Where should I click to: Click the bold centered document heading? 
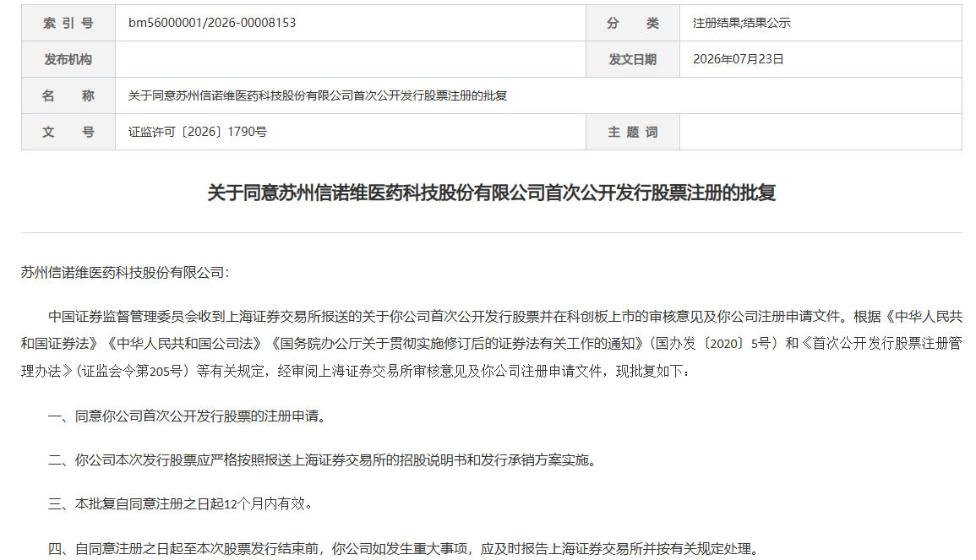pyautogui.click(x=492, y=193)
